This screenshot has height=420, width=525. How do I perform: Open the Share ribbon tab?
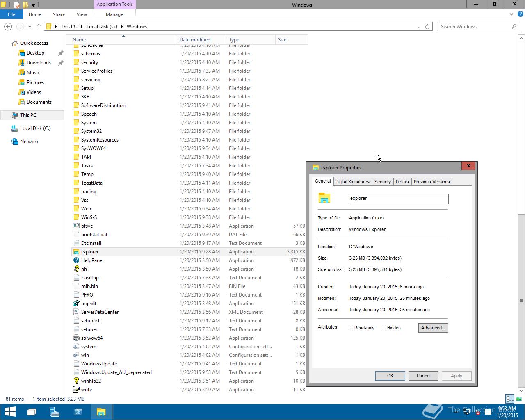59,14
